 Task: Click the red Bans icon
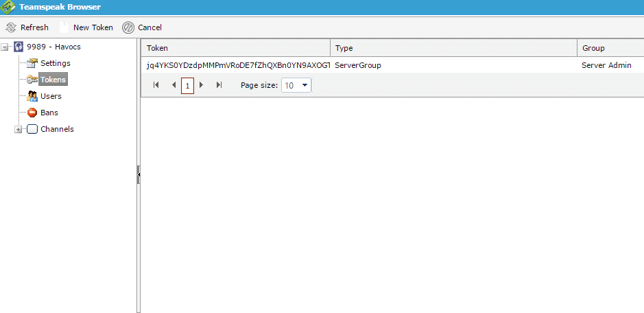click(32, 113)
